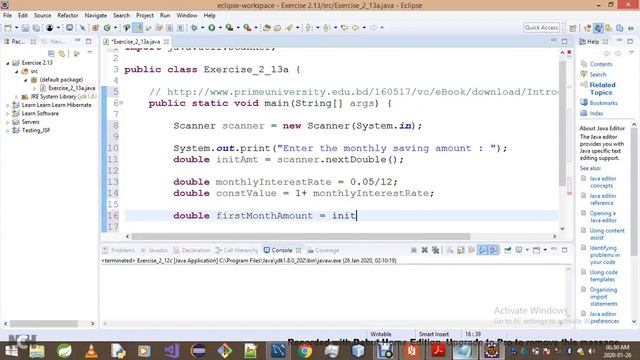Collapse the Exercise 2.13 project node

click(x=7, y=63)
